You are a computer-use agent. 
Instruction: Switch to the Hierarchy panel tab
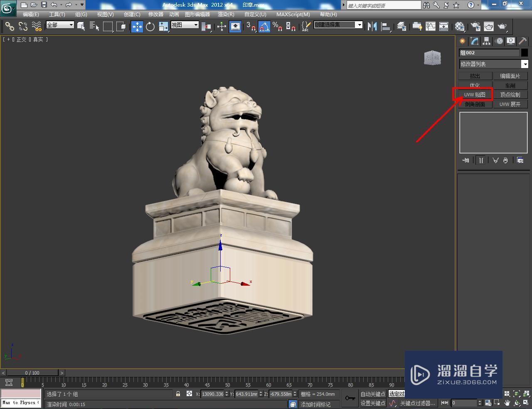tap(487, 41)
